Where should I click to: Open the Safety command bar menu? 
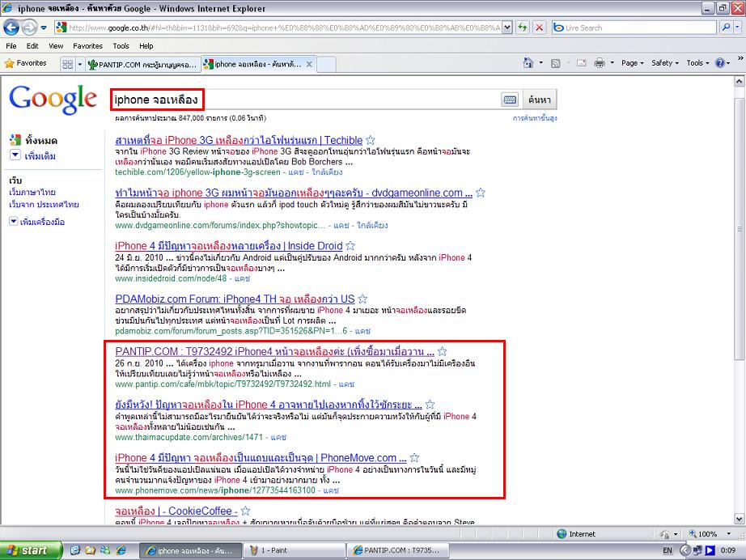[x=664, y=63]
